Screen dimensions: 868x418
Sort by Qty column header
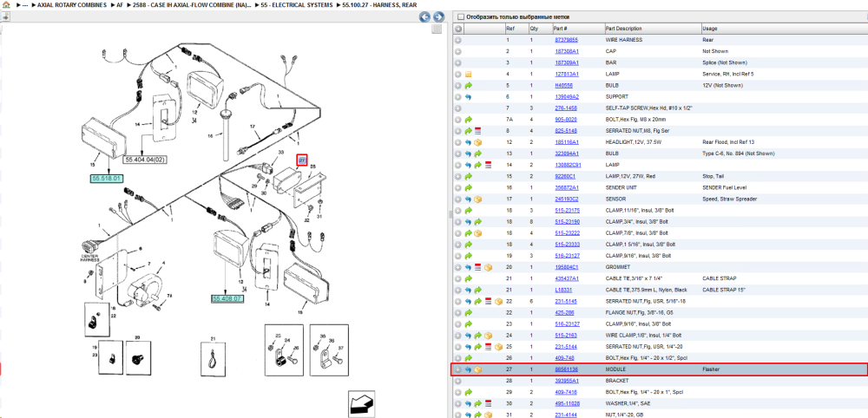point(534,29)
